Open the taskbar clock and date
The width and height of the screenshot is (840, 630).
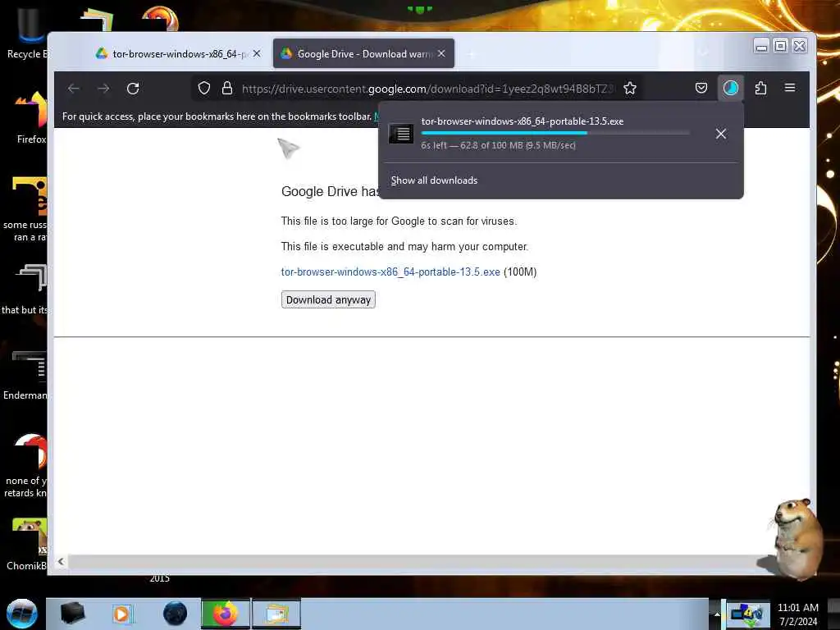click(x=797, y=614)
